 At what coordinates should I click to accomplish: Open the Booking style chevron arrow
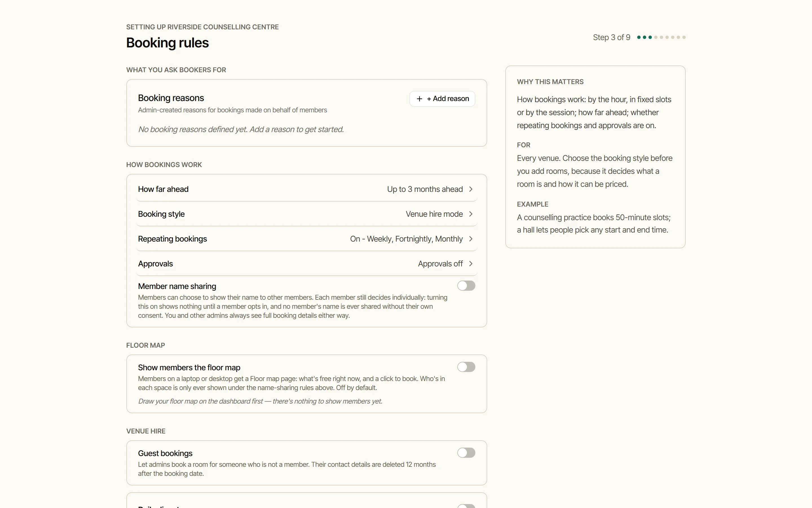[x=471, y=214]
